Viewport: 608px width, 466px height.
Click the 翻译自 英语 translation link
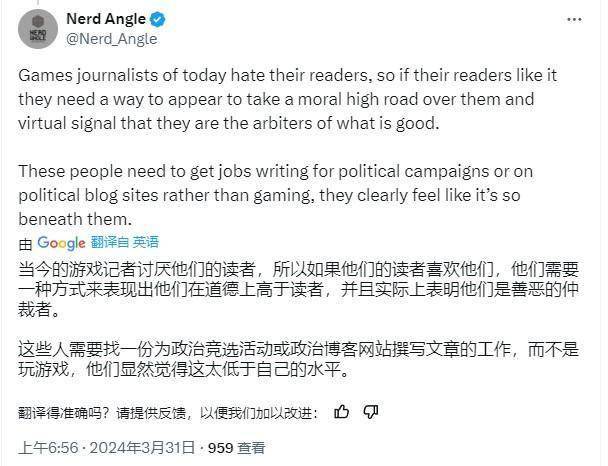tap(125, 242)
